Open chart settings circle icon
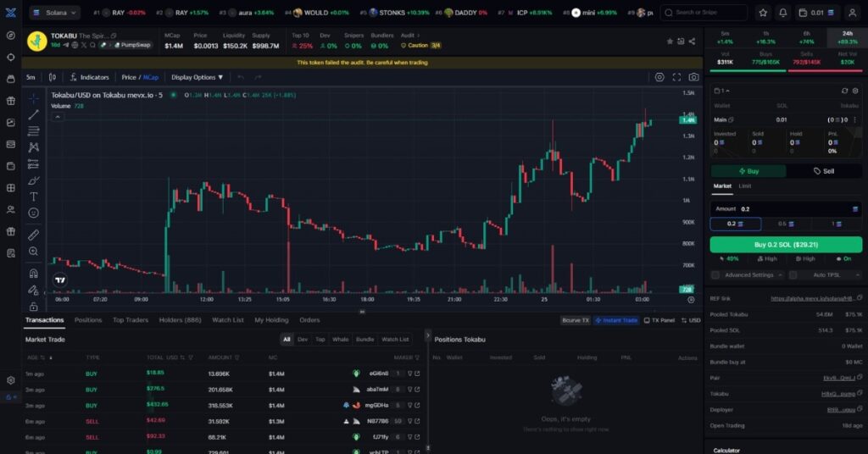The image size is (868, 454). tap(659, 77)
